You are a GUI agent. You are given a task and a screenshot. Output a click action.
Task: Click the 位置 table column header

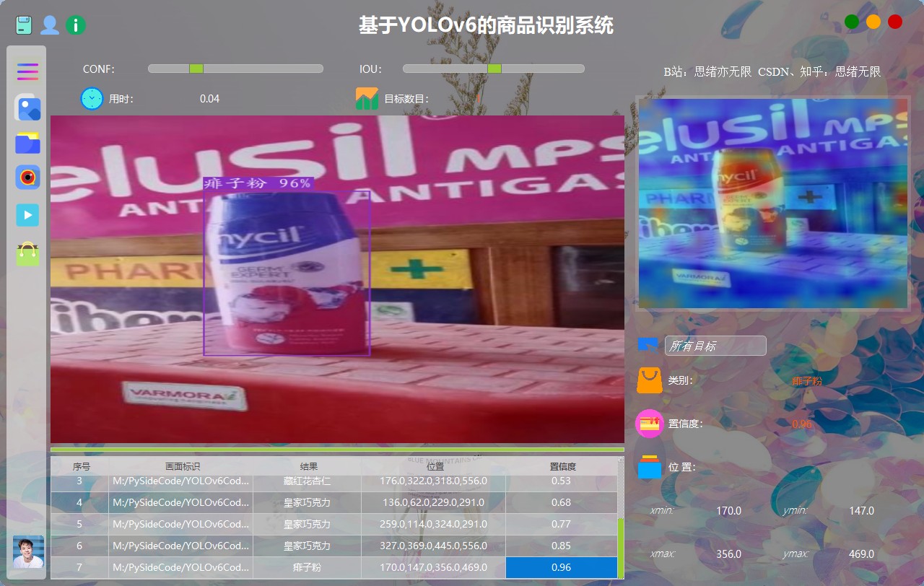pos(435,467)
